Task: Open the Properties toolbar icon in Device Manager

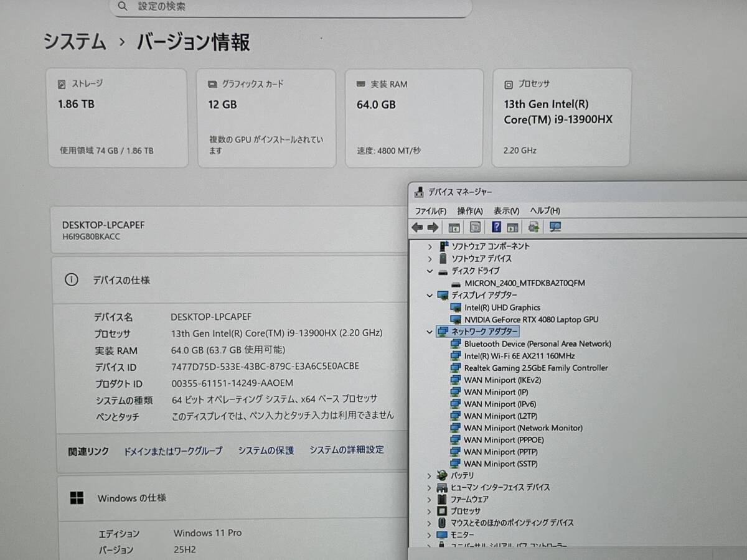Action: 476,227
